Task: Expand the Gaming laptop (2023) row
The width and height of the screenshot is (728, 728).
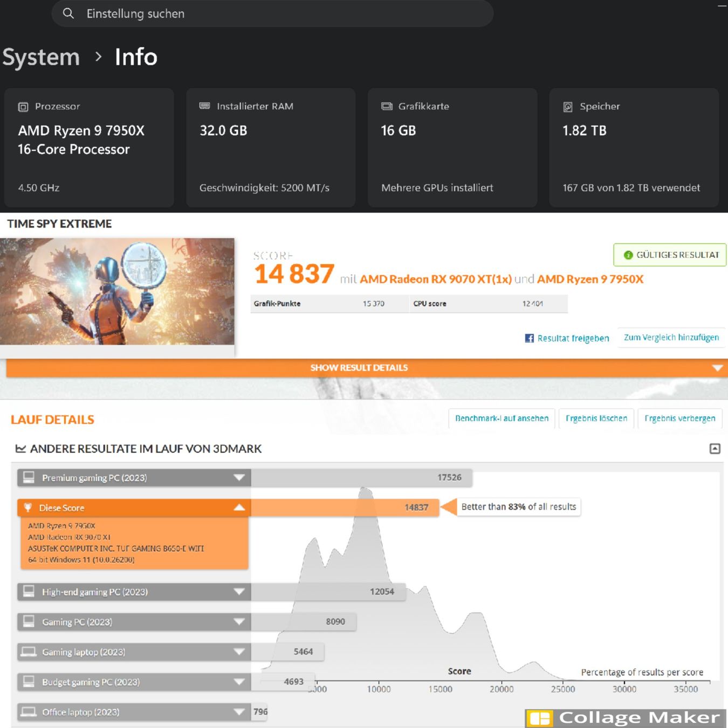Action: point(239,652)
